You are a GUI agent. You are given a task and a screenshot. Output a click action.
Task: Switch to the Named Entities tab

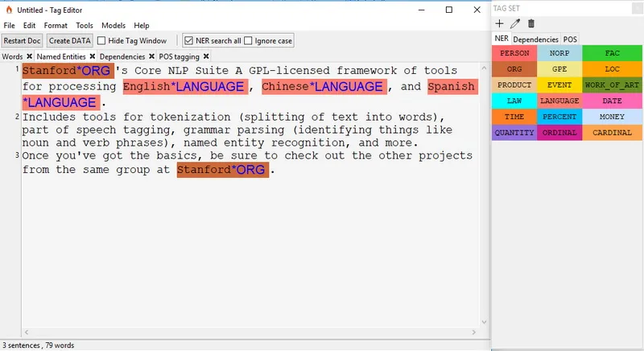click(x=61, y=56)
